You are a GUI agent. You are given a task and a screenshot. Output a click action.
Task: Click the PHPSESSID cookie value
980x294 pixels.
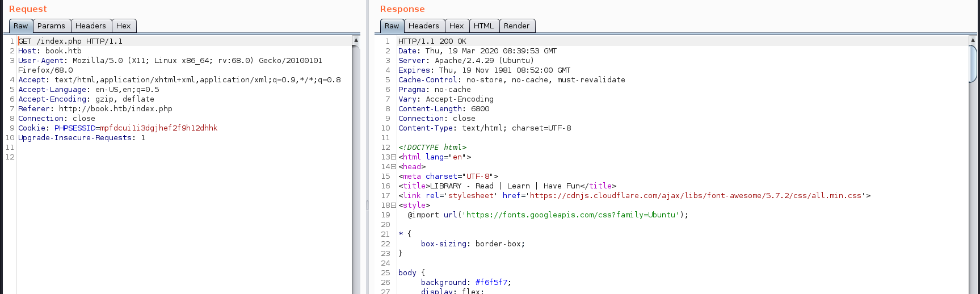[159, 128]
